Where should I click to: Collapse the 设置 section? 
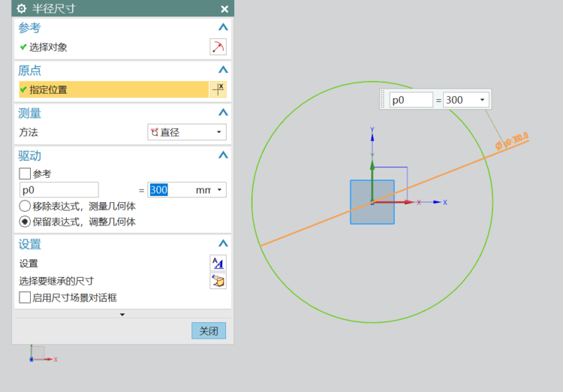click(223, 243)
